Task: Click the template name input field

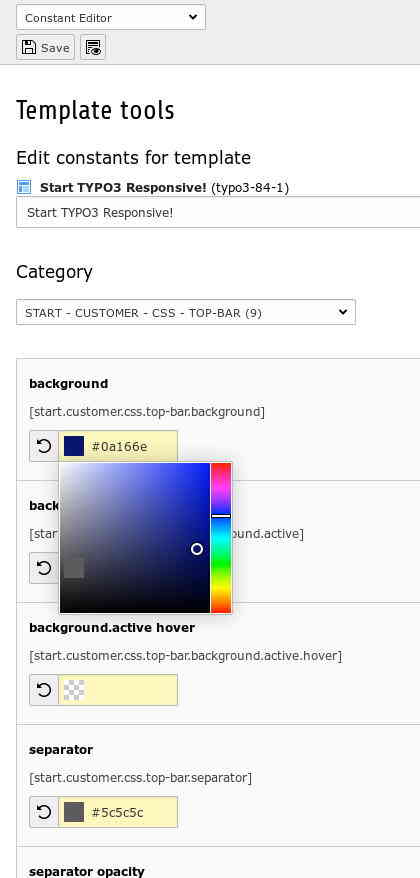Action: click(218, 213)
